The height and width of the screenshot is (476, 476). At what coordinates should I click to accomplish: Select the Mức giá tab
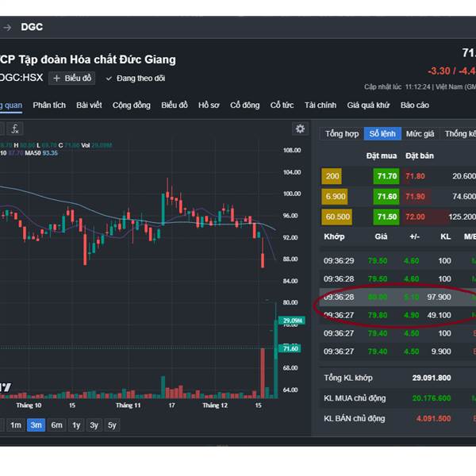pos(420,134)
